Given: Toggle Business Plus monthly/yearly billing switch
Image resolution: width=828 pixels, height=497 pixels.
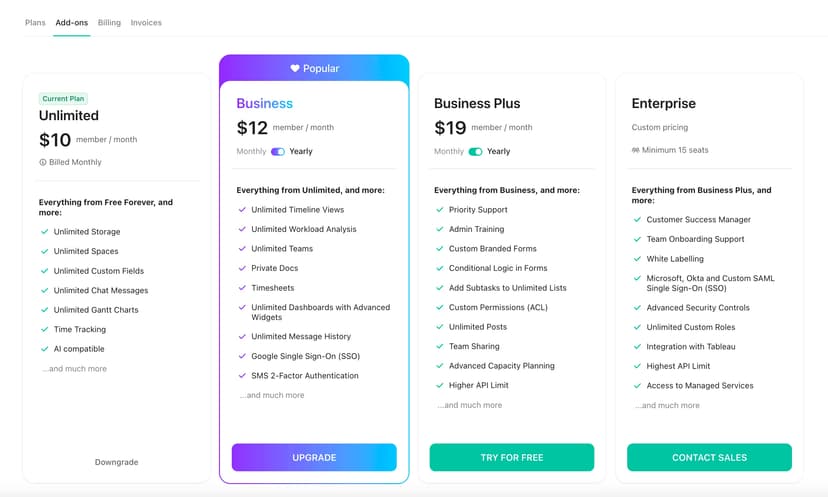Looking at the screenshot, I should click(475, 152).
